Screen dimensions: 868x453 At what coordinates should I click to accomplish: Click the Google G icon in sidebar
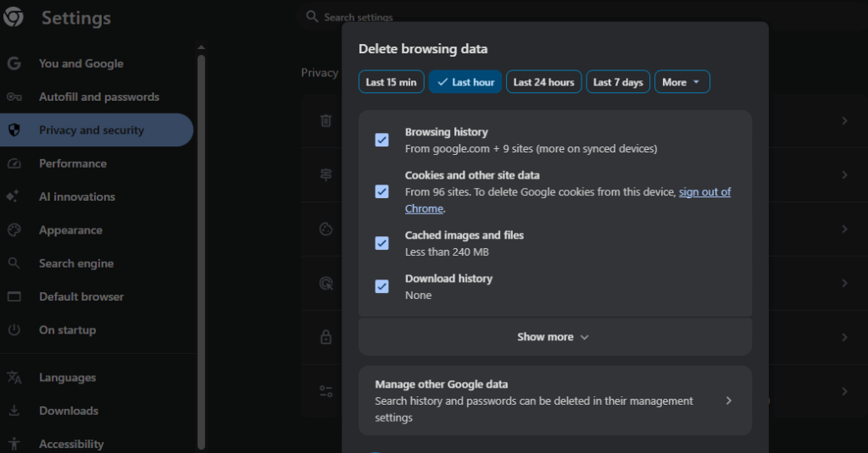tap(14, 63)
